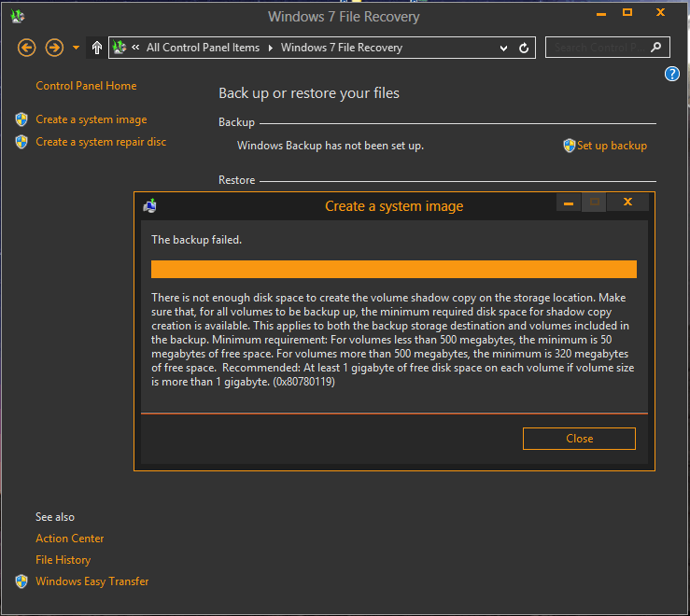Expand the address bar chevron overflow
Image resolution: width=690 pixels, height=616 pixels.
[135, 47]
